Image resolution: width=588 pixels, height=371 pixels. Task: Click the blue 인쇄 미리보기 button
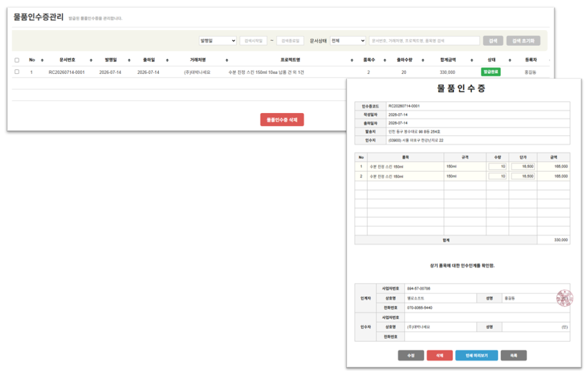point(476,355)
